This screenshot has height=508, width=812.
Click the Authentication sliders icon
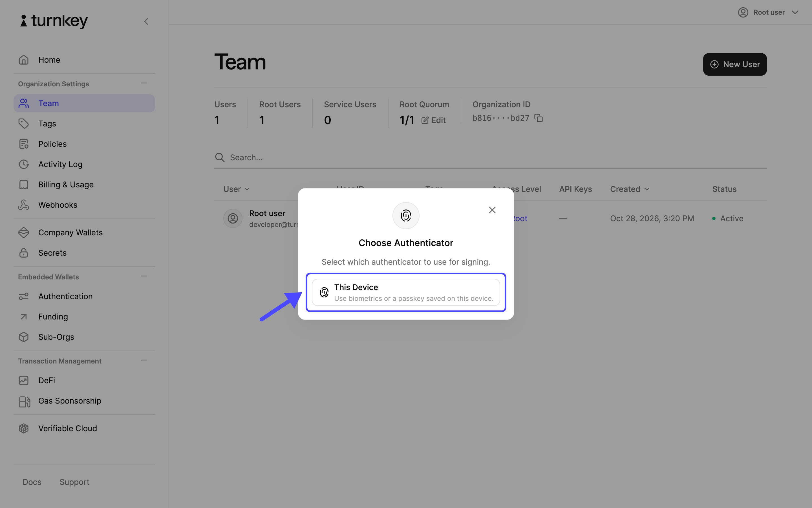(23, 296)
